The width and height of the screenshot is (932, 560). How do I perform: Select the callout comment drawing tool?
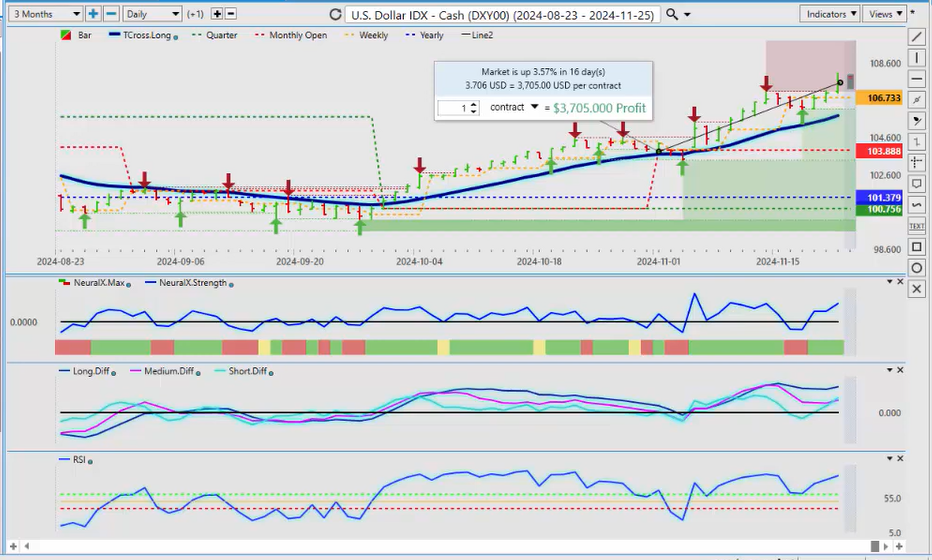point(917,184)
